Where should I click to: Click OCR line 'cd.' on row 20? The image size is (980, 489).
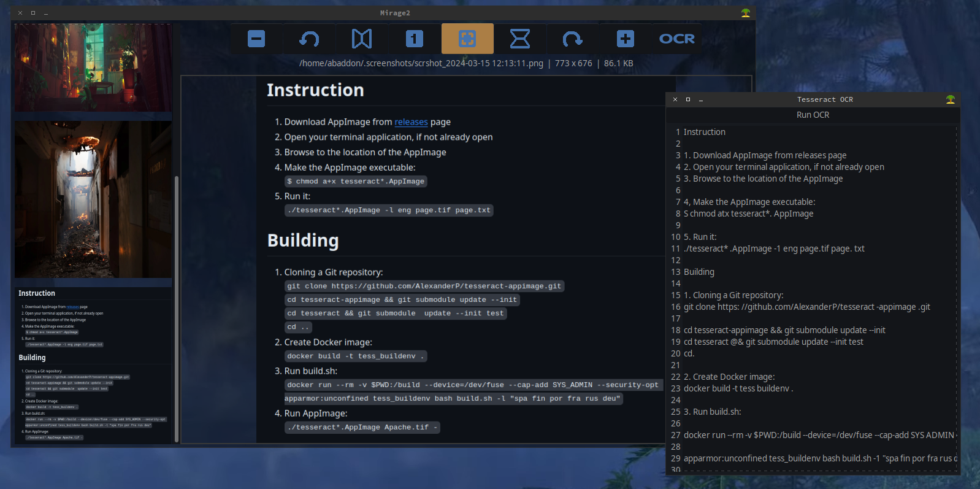[x=689, y=353]
